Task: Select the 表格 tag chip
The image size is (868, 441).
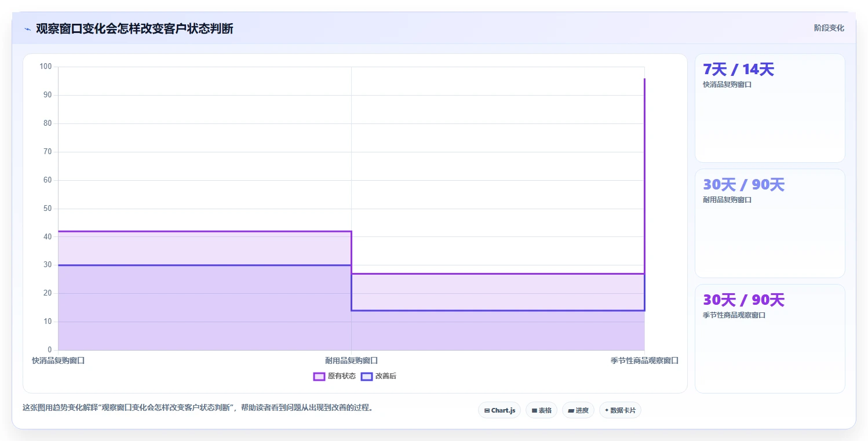Action: pyautogui.click(x=541, y=410)
